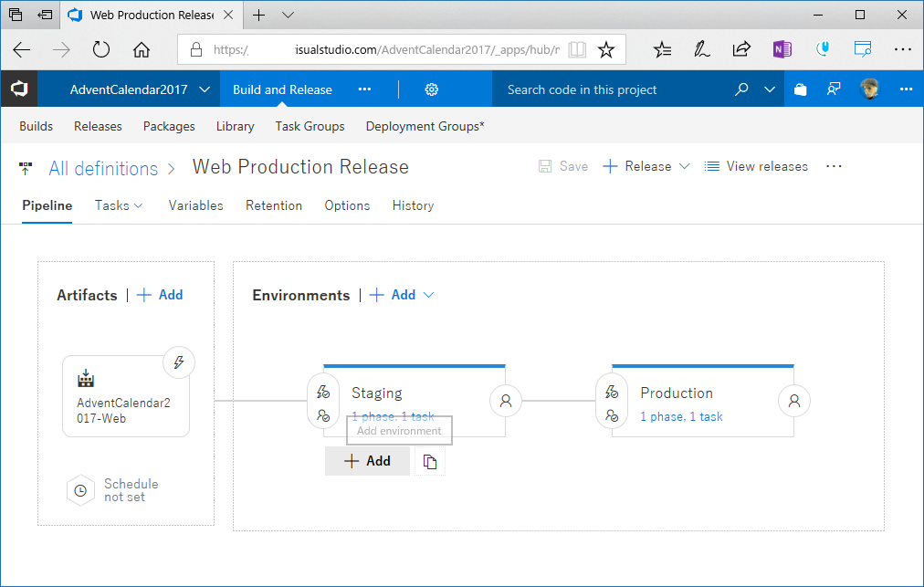Screen dimensions: 924x587
Task: Open Production's 1 phase, 1 task link
Action: (x=681, y=416)
